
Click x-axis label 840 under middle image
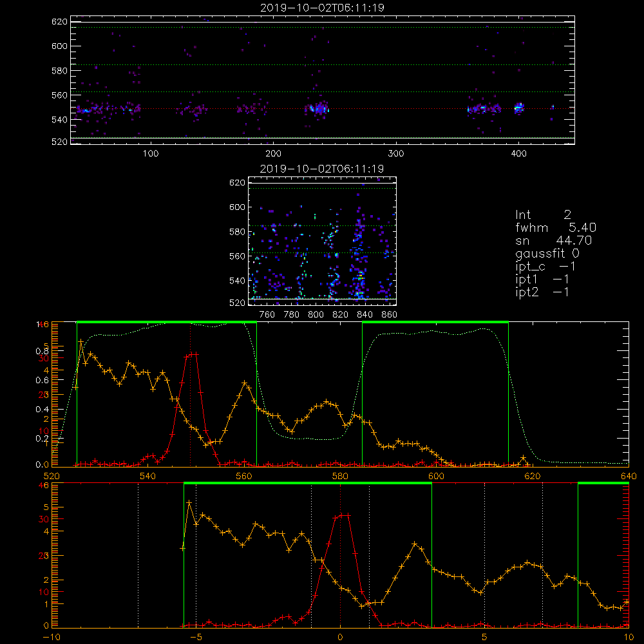(x=365, y=315)
